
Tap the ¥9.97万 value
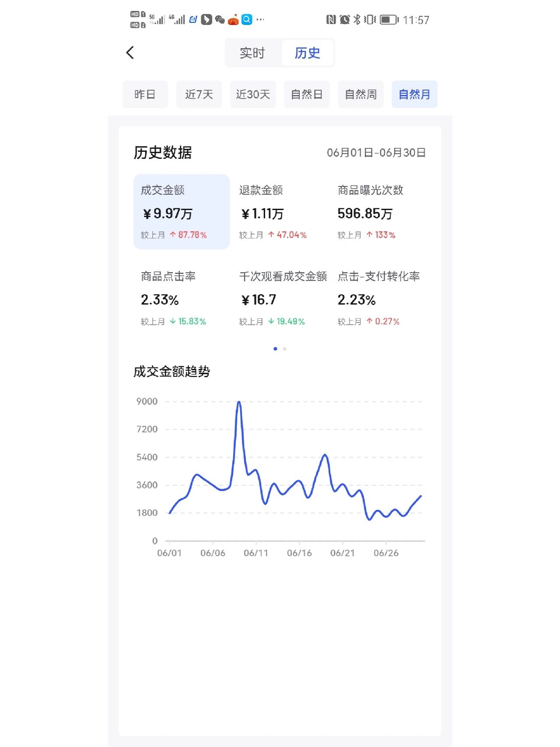pyautogui.click(x=168, y=214)
